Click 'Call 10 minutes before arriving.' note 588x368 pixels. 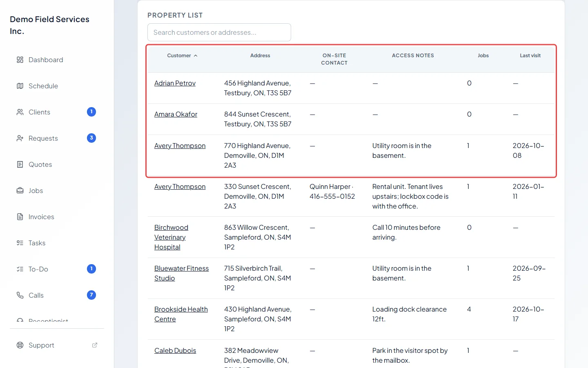(406, 232)
